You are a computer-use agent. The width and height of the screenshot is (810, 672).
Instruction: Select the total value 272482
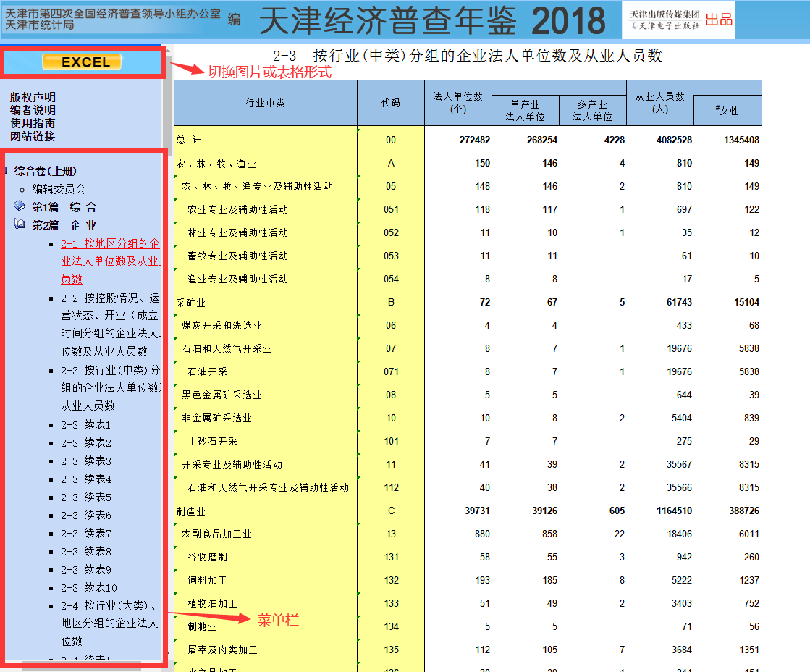(x=475, y=140)
